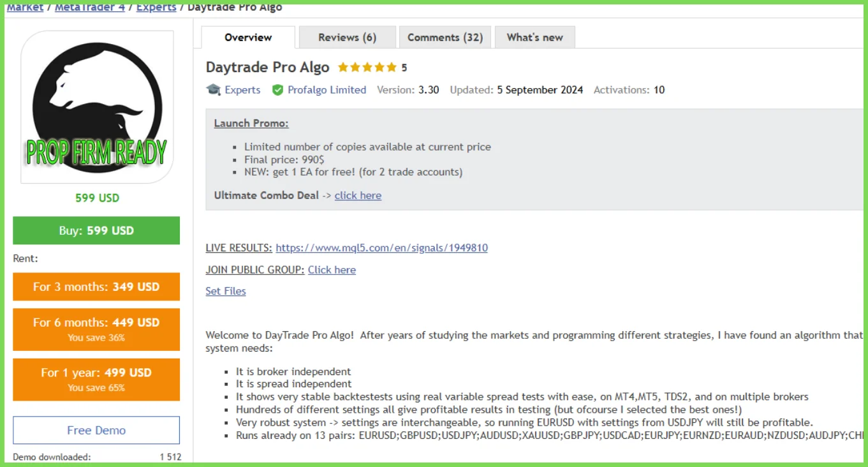This screenshot has width=868, height=467.
Task: Open the Set Files link
Action: pyautogui.click(x=226, y=291)
